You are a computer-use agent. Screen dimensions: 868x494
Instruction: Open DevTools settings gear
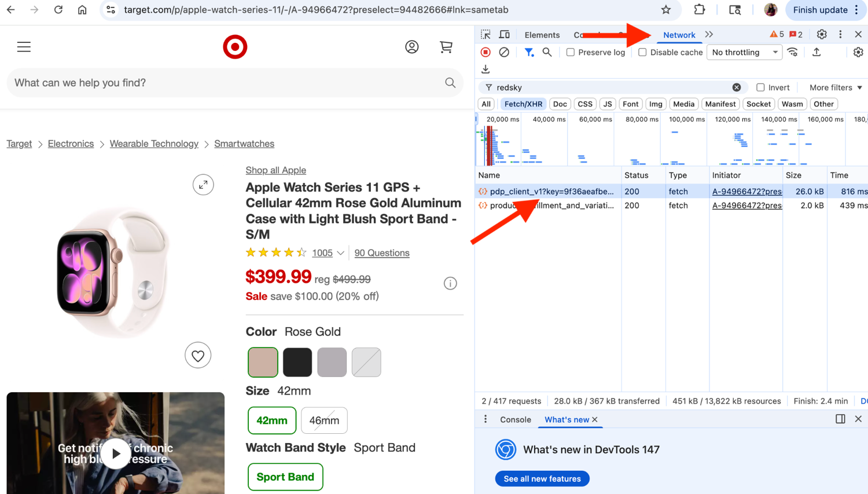(822, 35)
